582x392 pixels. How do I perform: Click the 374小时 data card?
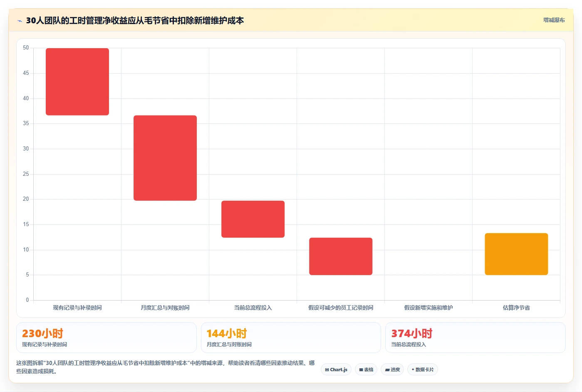click(475, 338)
